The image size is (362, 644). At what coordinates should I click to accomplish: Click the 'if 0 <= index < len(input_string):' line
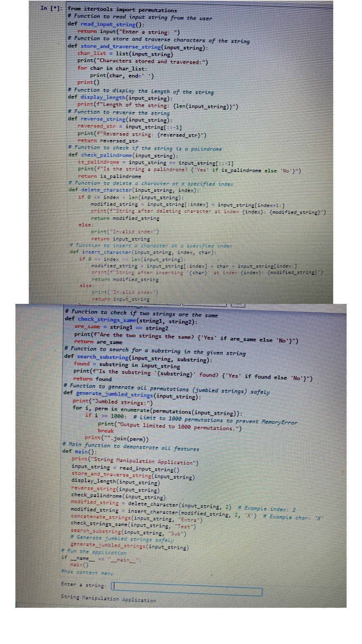tap(131, 197)
